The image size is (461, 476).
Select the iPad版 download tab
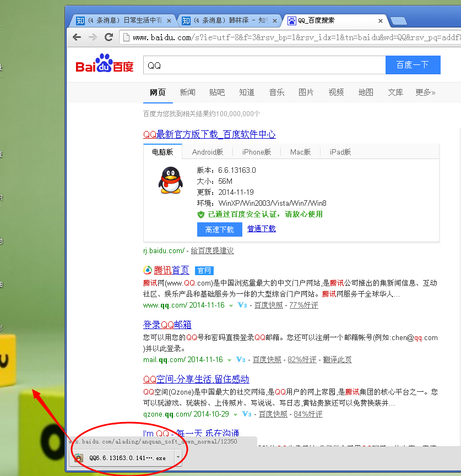pos(340,152)
